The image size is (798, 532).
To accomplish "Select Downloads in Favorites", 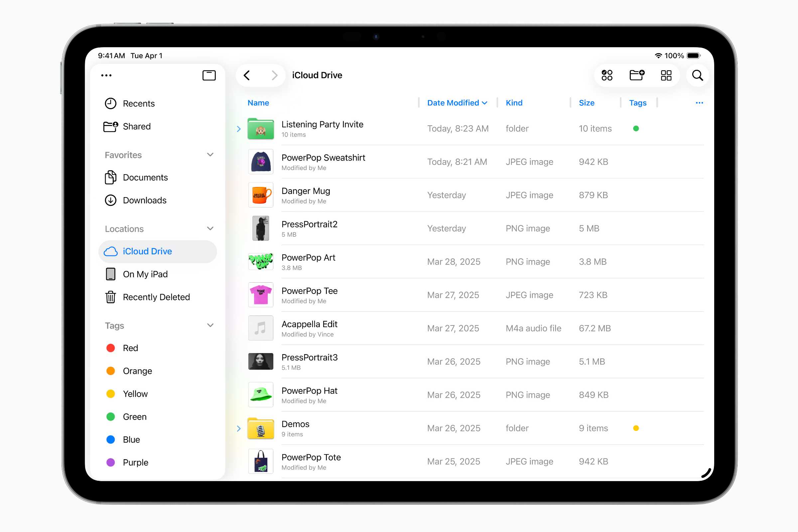I will click(x=144, y=200).
